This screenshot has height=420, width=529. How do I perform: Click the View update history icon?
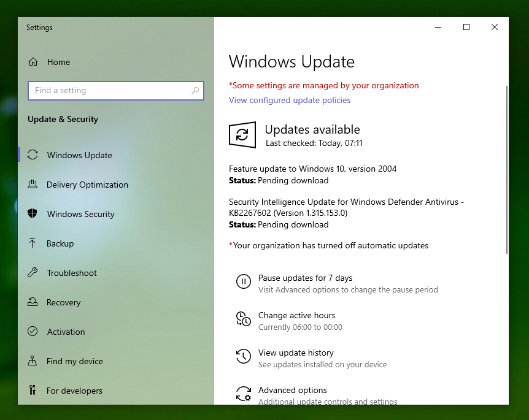tap(244, 356)
